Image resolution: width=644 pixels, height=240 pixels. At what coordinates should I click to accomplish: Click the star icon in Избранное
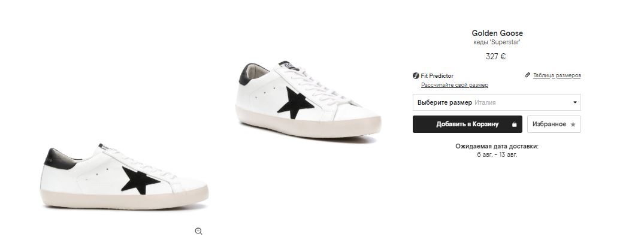tap(573, 124)
